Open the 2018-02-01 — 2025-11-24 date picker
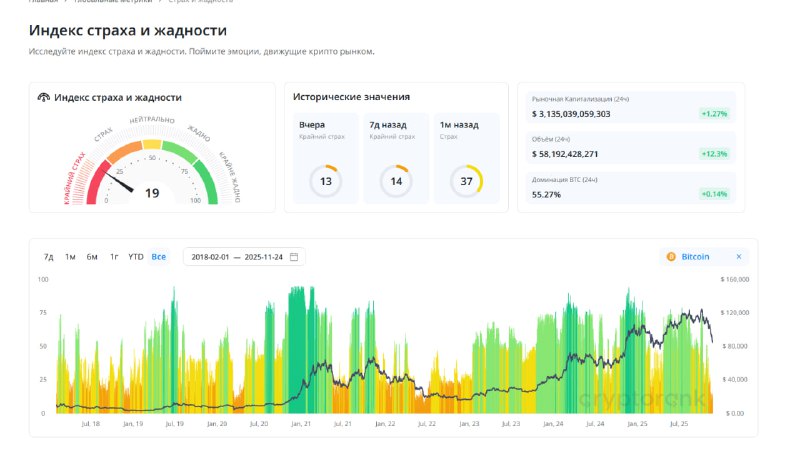This screenshot has height=451, width=800. [x=238, y=257]
